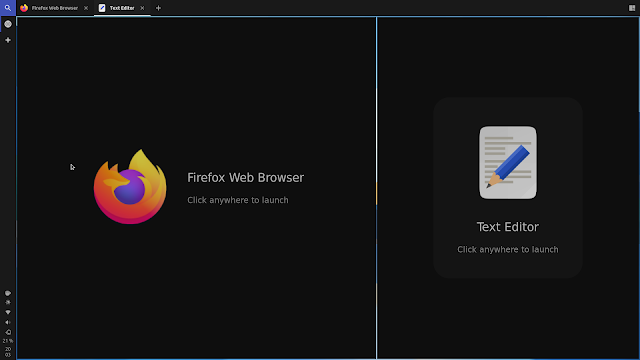
Task: Open the notifications bubble icon in sidebar
Action: coord(8,293)
